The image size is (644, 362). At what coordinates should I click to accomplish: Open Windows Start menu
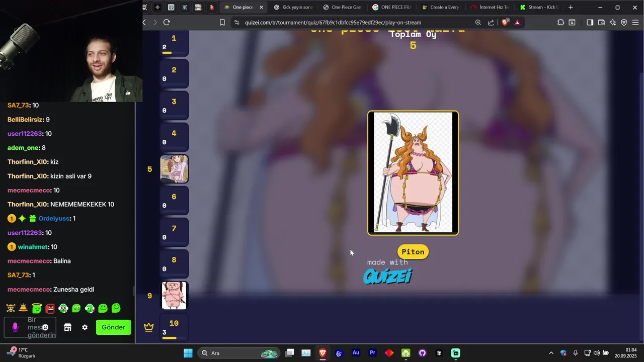point(188,353)
